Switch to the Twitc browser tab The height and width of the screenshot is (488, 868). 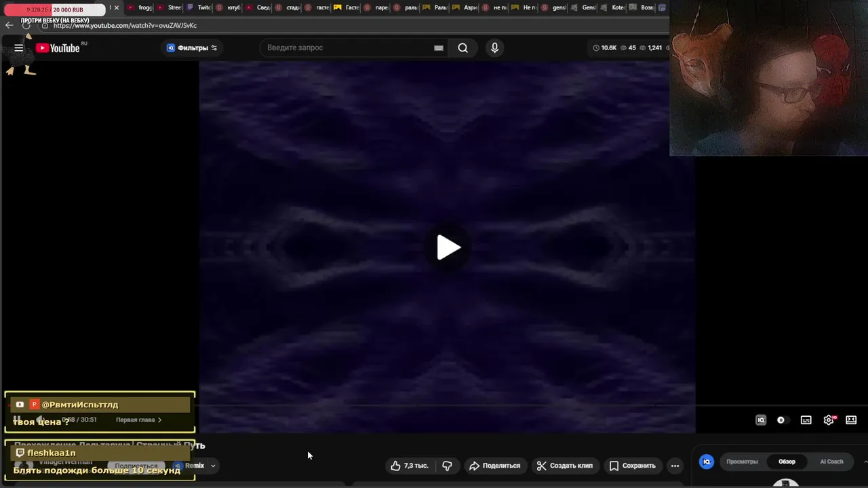tap(199, 8)
